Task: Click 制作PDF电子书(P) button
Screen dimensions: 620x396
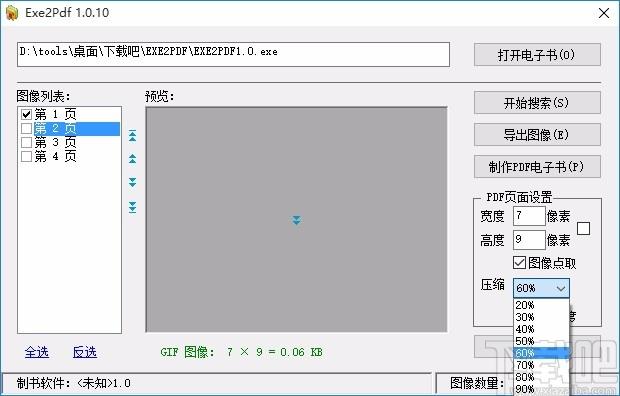Action: pyautogui.click(x=537, y=167)
